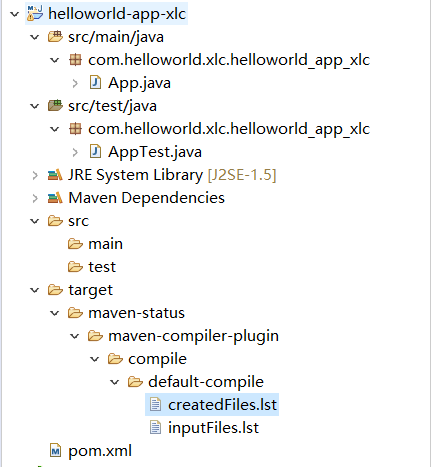Image resolution: width=431 pixels, height=467 pixels.
Task: Click the main folder icon
Action: (75, 244)
